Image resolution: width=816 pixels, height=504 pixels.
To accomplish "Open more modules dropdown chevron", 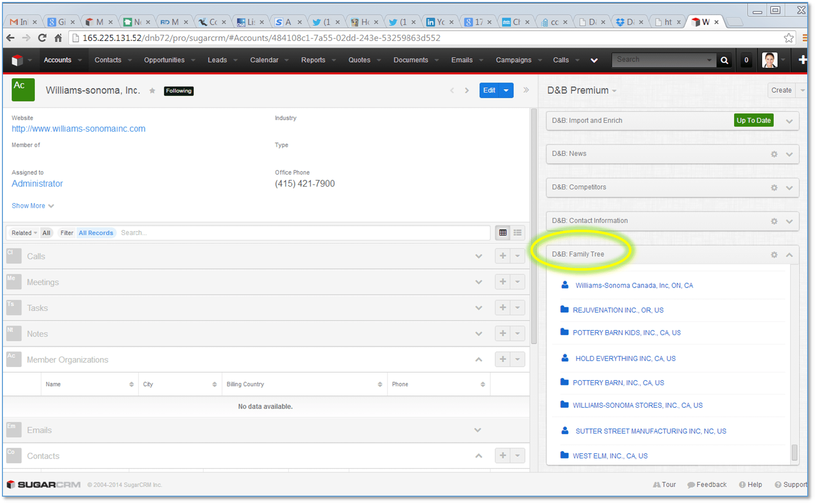I will coord(594,61).
